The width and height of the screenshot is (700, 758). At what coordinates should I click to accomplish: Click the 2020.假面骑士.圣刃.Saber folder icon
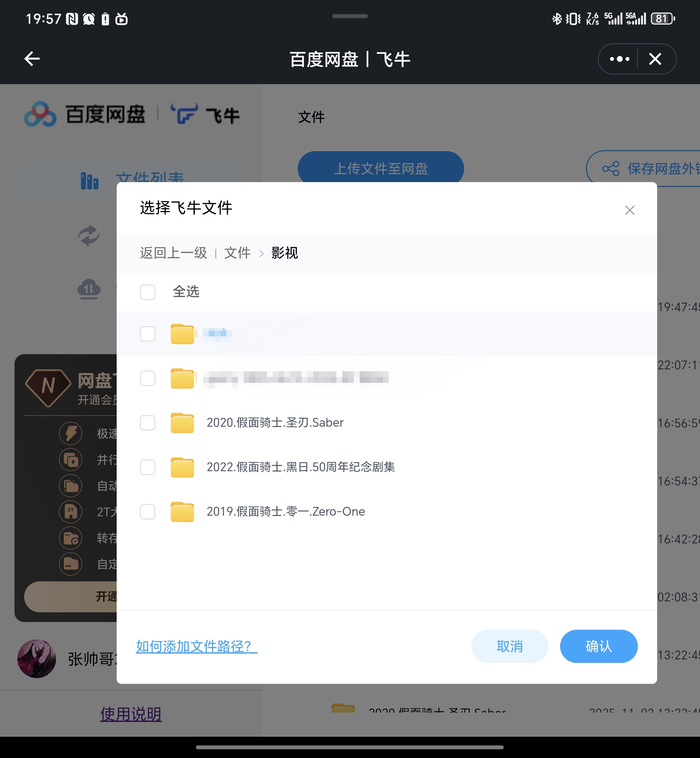click(182, 423)
